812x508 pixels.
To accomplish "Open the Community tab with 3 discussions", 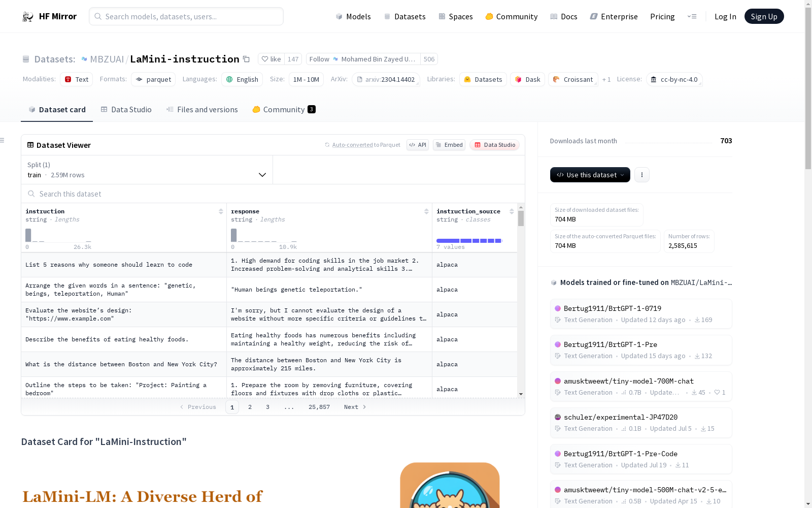I will click(284, 109).
